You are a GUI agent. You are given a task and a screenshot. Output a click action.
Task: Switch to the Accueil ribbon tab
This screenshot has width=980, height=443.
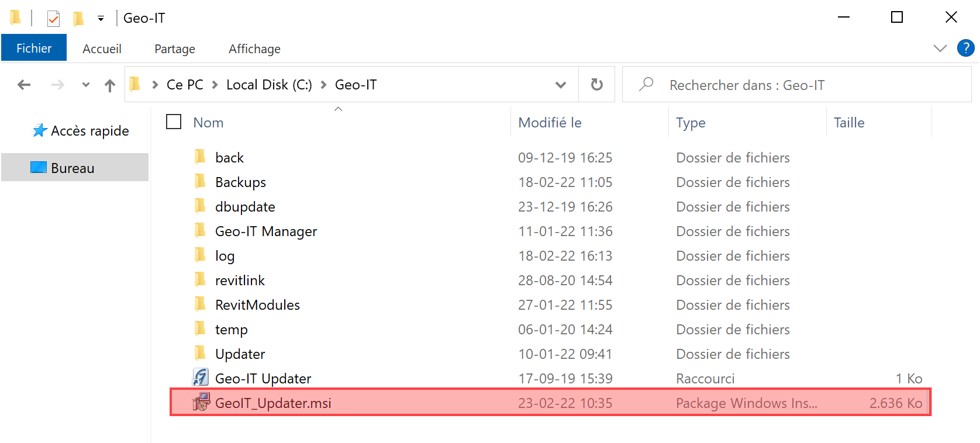point(102,49)
